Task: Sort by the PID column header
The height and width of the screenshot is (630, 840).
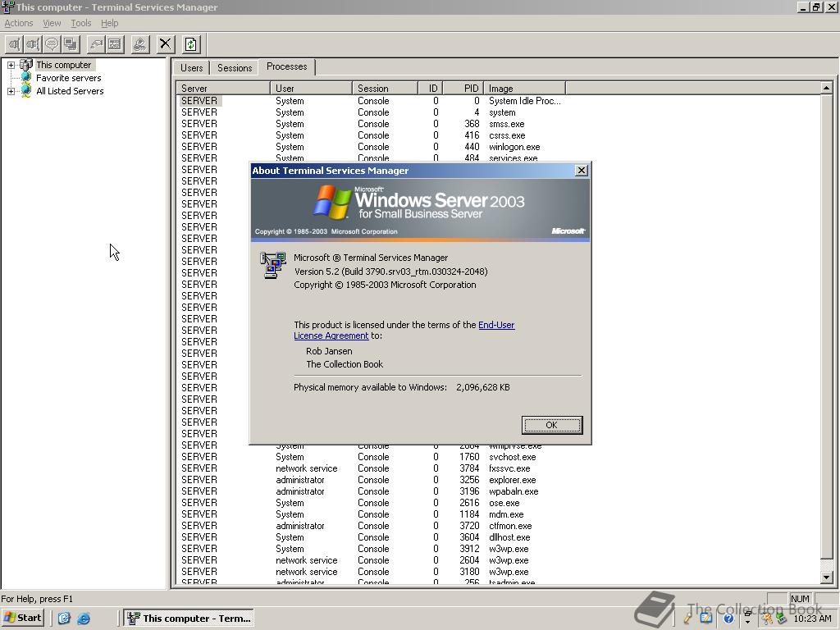Action: [x=463, y=89]
